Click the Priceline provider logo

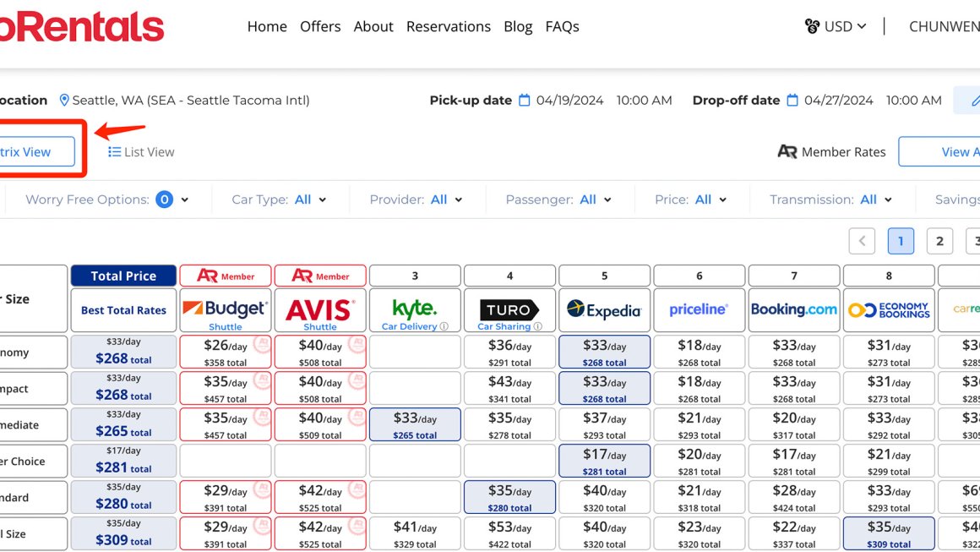[x=699, y=310]
